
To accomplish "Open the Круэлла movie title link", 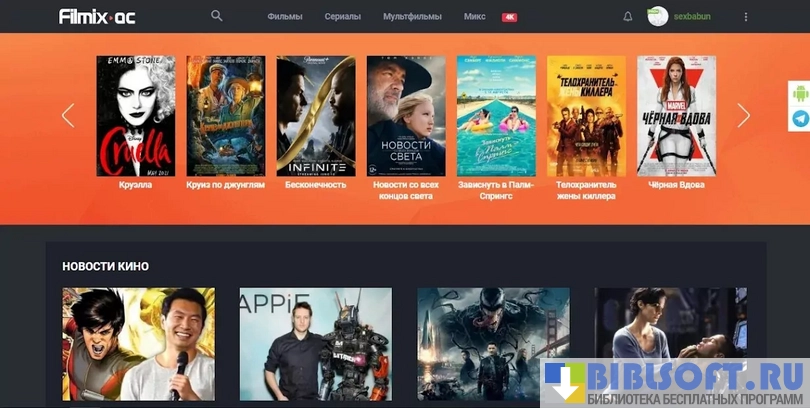I will point(135,185).
